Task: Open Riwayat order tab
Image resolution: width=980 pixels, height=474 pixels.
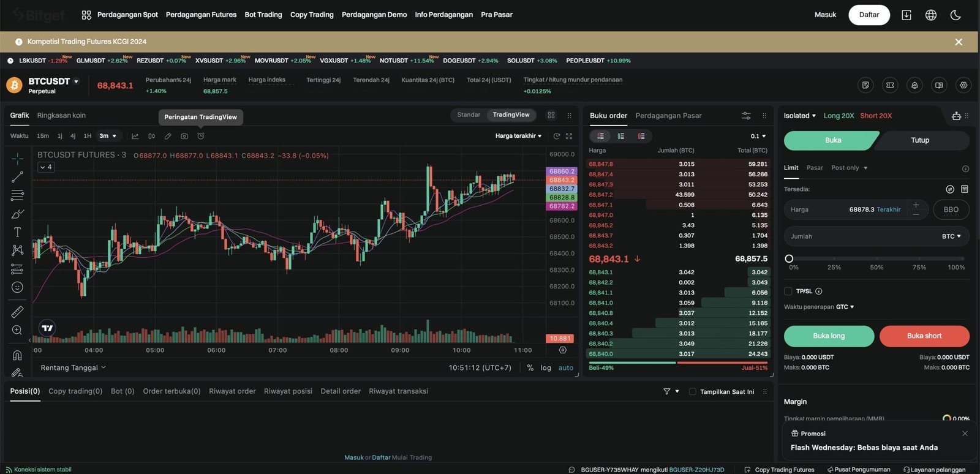Action: pos(232,391)
